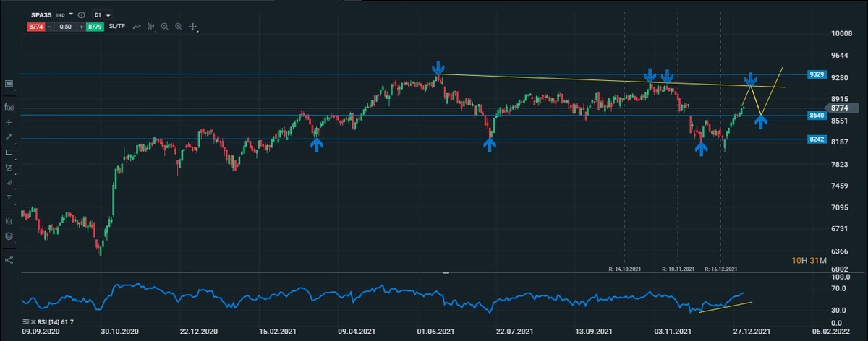The image size is (868, 341).
Task: Decrease trade volume with minus button
Action: 50,27
